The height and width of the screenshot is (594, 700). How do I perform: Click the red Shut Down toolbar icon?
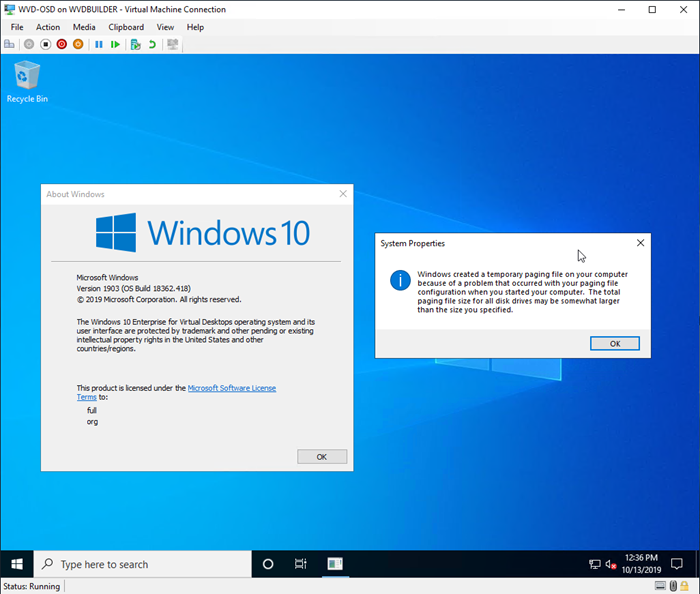coord(62,44)
